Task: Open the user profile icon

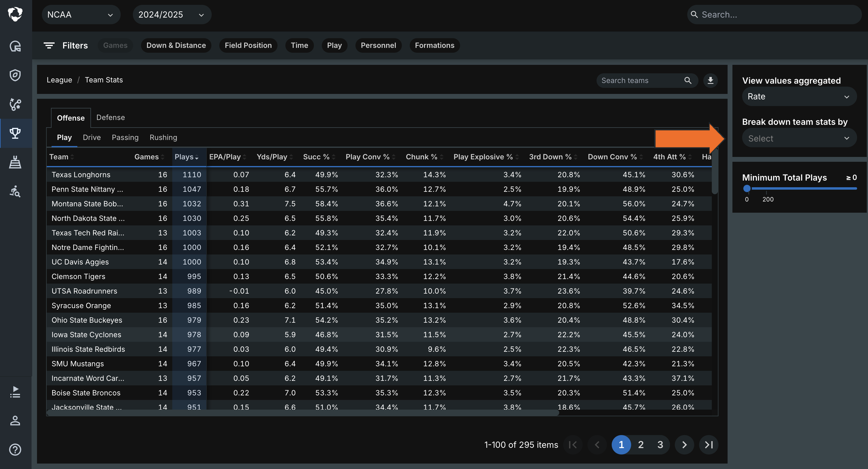Action: click(15, 421)
